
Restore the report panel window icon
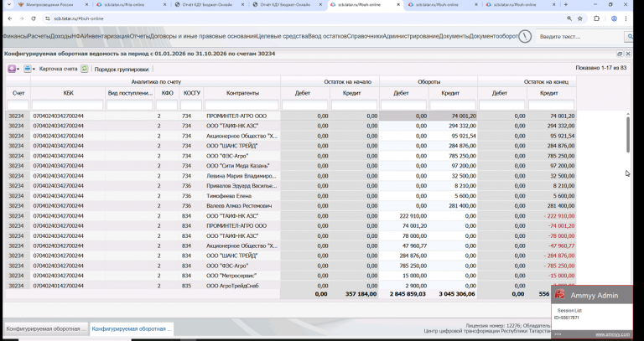point(620,54)
